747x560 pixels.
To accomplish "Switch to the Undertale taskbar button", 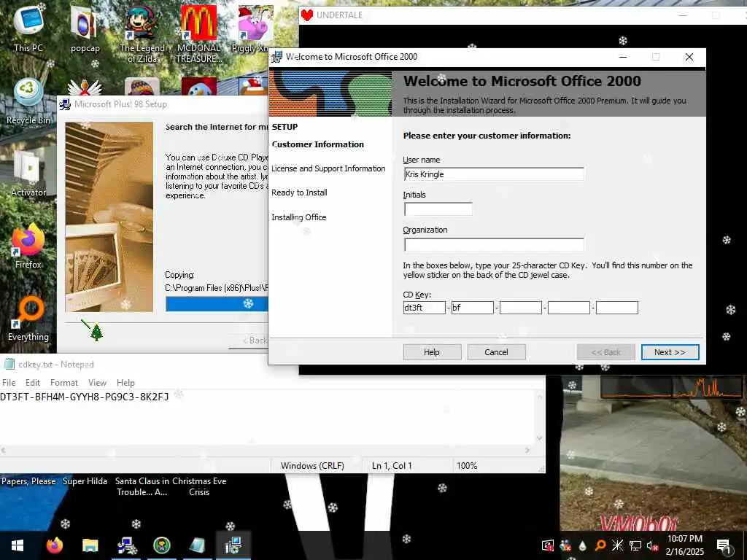I will click(161, 545).
